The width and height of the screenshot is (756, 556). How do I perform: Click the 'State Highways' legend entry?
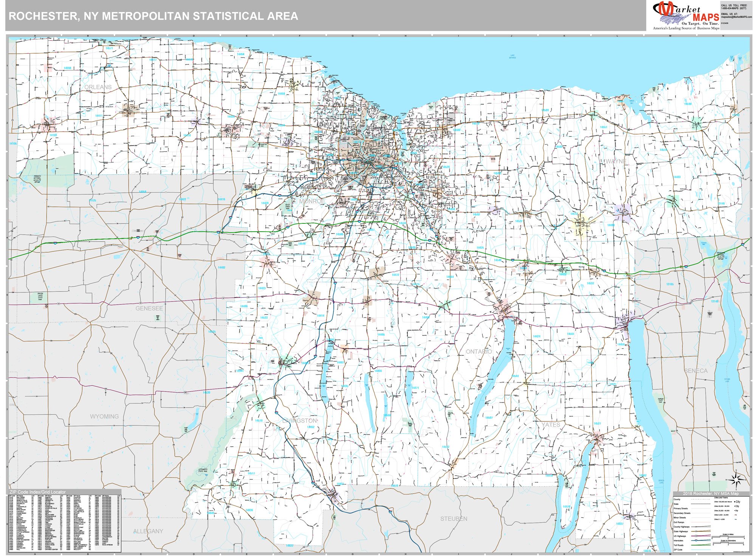point(681,531)
